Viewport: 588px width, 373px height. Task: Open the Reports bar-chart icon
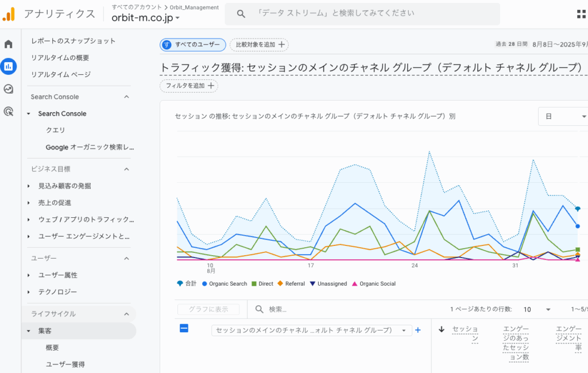[9, 67]
